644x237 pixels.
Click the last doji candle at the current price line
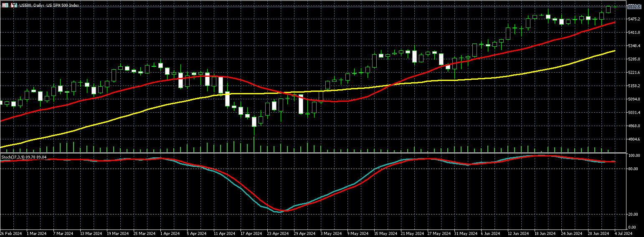pos(615,6)
